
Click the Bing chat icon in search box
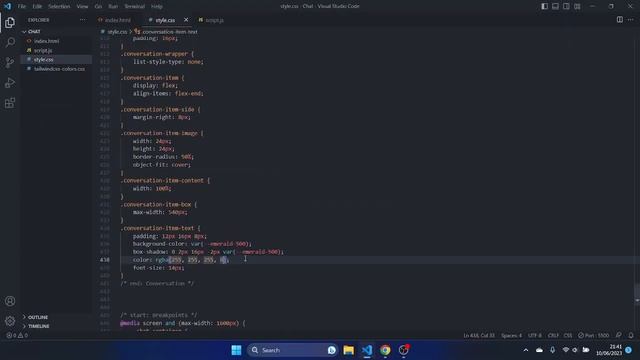332,350
